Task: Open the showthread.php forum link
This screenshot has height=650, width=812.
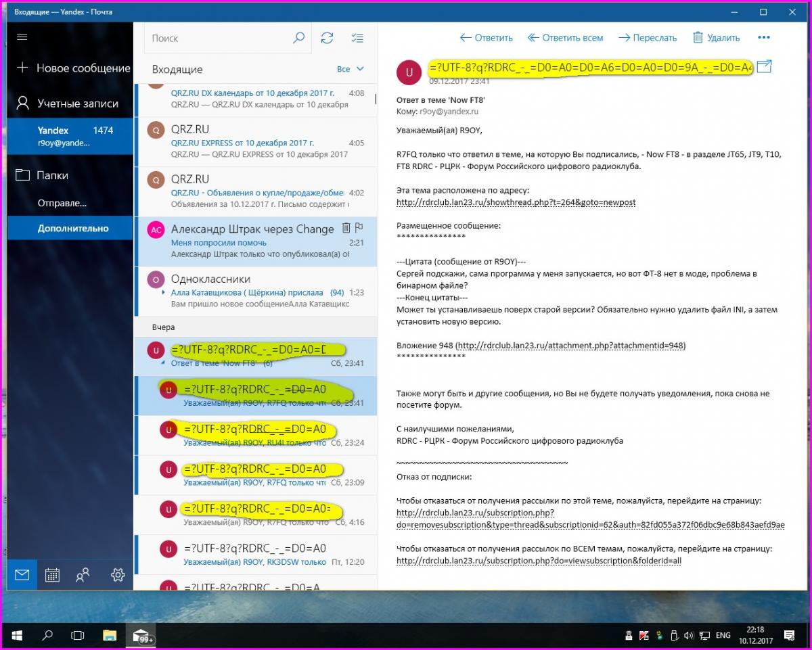Action: pyautogui.click(x=516, y=202)
